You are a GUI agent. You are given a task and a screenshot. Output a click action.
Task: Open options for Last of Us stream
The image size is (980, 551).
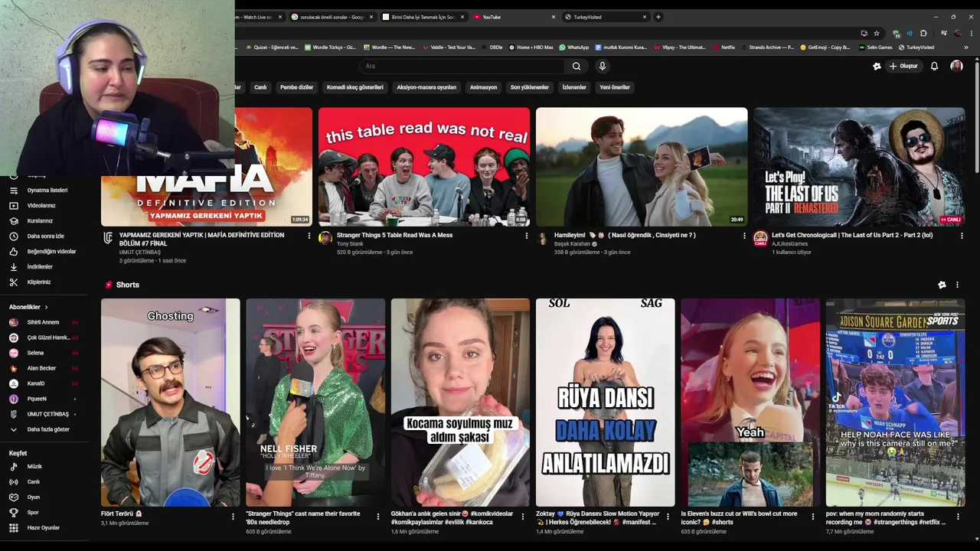(962, 236)
